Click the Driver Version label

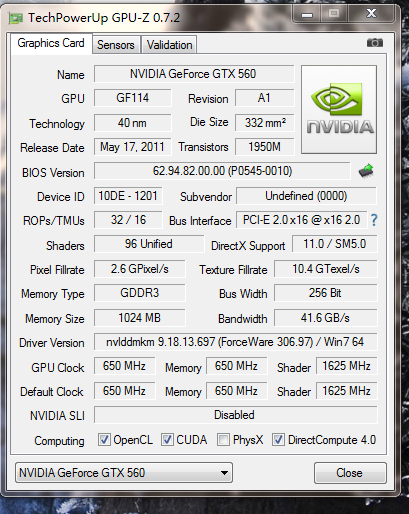point(52,343)
